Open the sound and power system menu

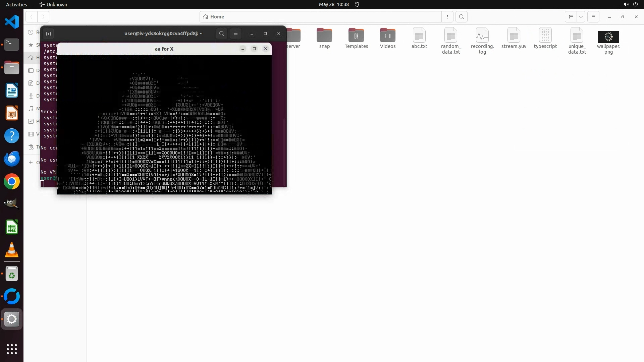(630, 4)
